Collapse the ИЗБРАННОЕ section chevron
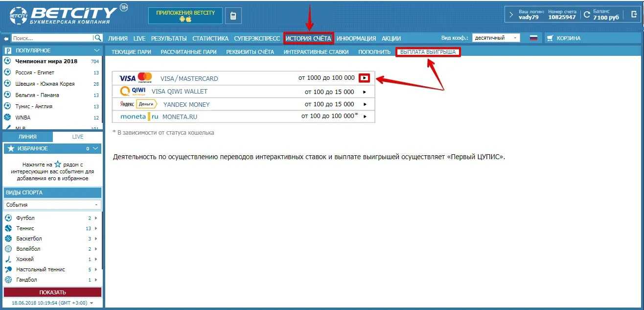Screen dimensions: 644x310 95,148
